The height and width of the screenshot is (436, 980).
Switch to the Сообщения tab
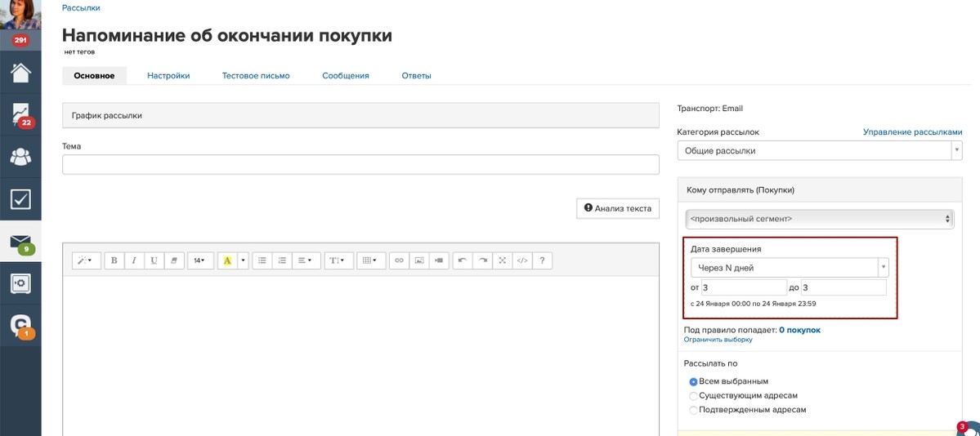click(x=346, y=76)
